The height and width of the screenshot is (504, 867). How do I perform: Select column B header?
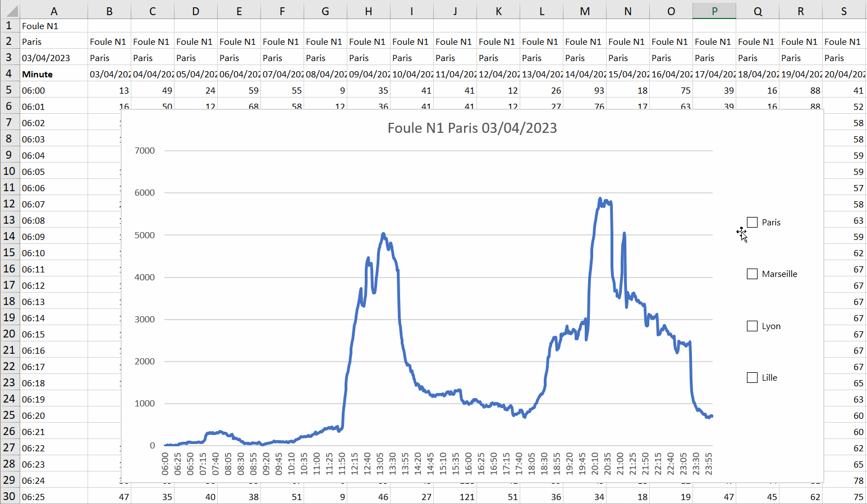pos(109,11)
